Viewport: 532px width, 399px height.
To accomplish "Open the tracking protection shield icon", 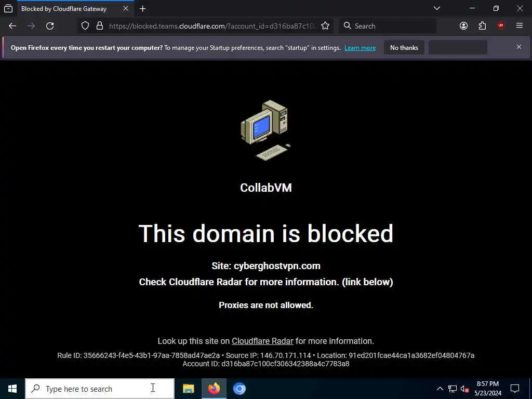I will 85,26.
